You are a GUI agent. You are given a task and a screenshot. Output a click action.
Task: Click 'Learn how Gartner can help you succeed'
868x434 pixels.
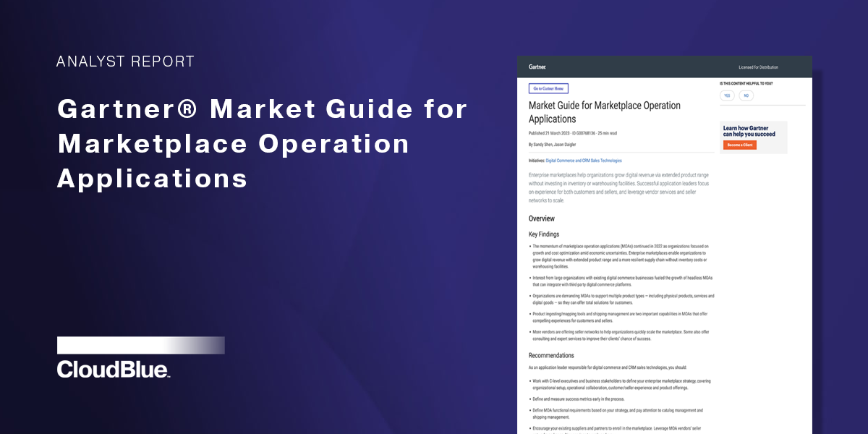[x=749, y=131]
